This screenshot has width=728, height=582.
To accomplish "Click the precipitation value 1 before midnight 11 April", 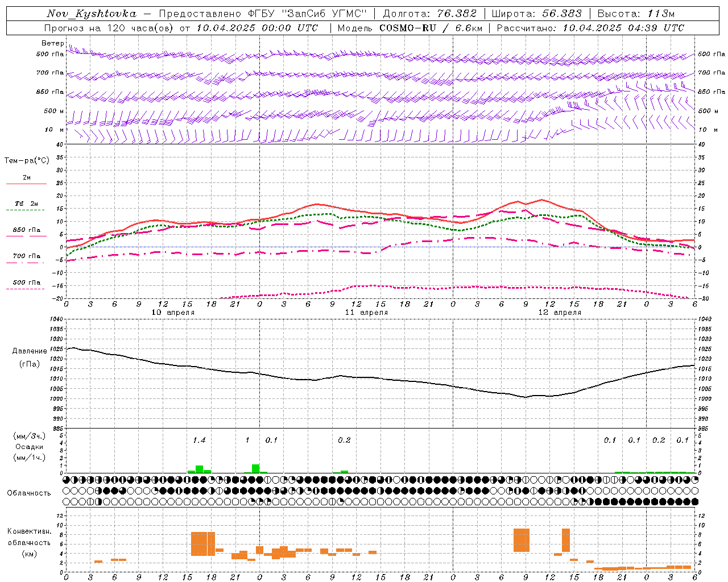I will [247, 440].
